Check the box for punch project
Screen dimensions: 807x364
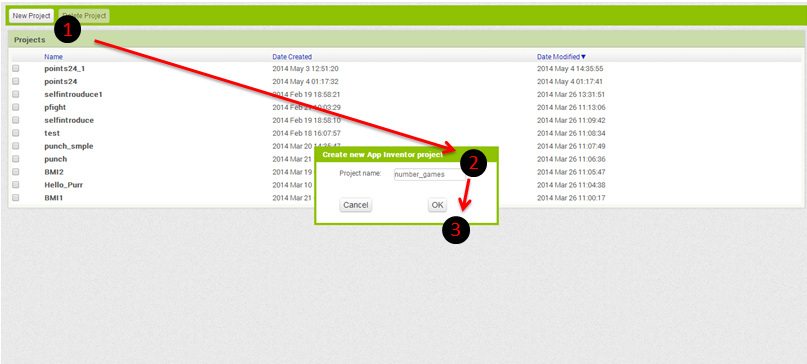(x=15, y=159)
